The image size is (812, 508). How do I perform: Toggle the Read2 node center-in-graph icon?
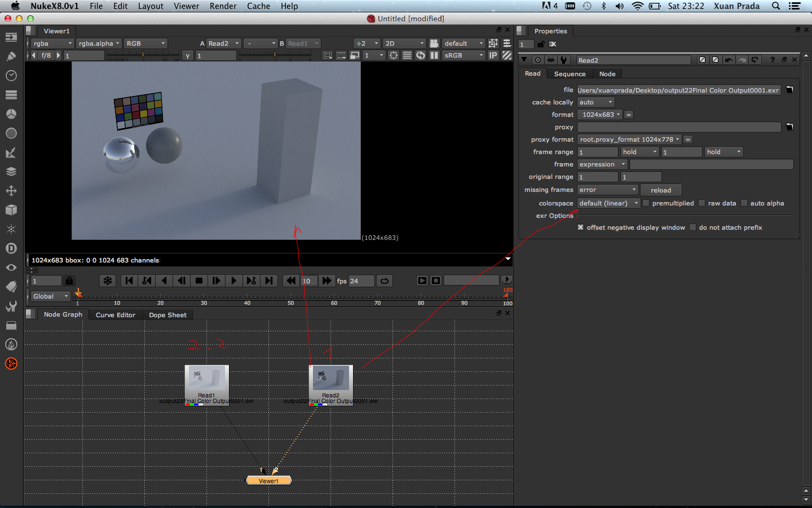point(538,60)
